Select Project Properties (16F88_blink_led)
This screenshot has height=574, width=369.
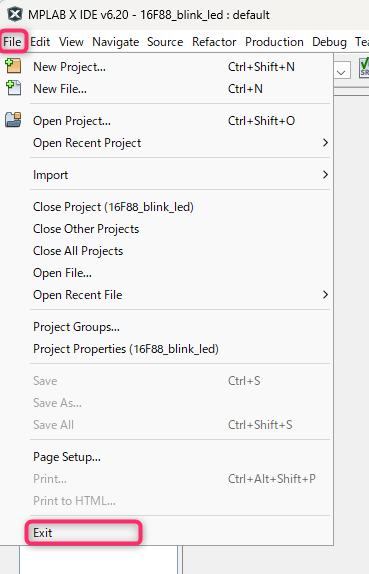pos(126,349)
